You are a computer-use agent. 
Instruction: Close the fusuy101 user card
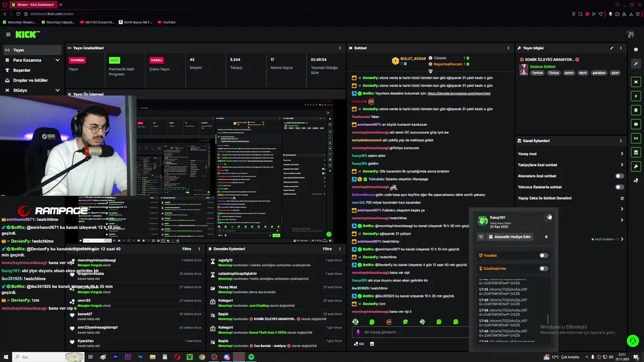548,217
